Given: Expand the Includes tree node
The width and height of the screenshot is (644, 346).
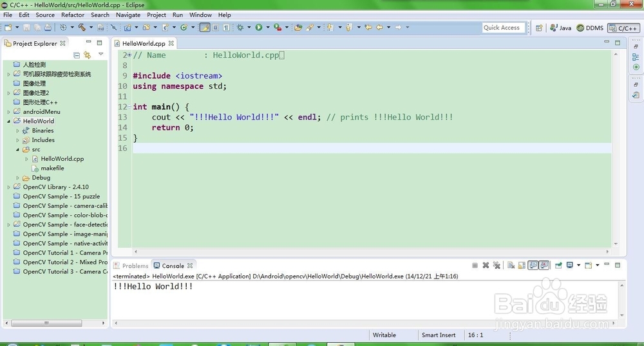Looking at the screenshot, I should [17, 140].
